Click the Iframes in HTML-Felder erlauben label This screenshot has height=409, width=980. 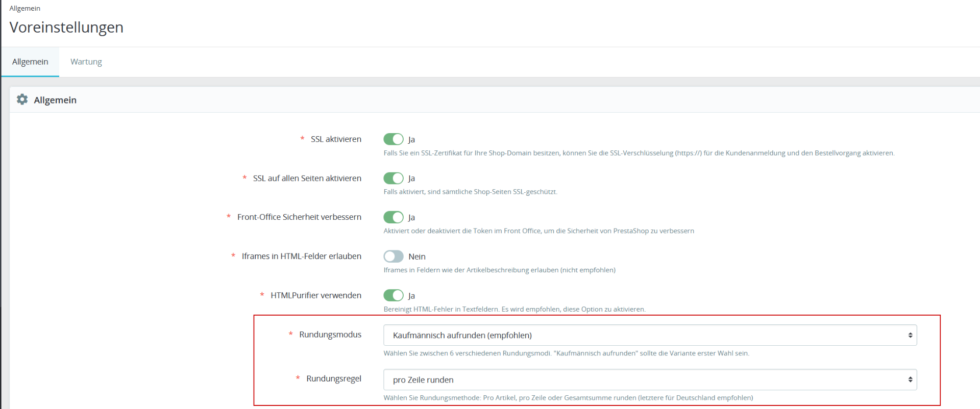[302, 256]
